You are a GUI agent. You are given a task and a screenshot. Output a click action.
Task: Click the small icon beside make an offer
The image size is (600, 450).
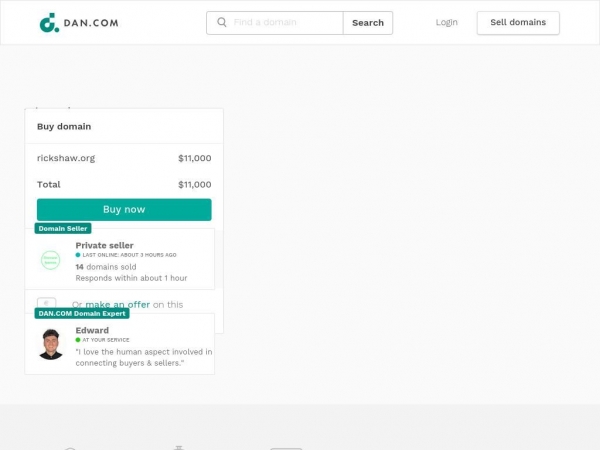pyautogui.click(x=47, y=303)
